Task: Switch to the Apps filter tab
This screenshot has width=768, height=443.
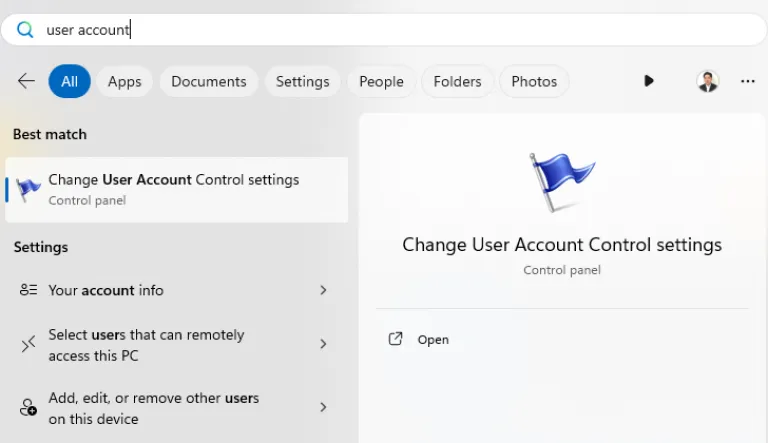Action: [125, 82]
